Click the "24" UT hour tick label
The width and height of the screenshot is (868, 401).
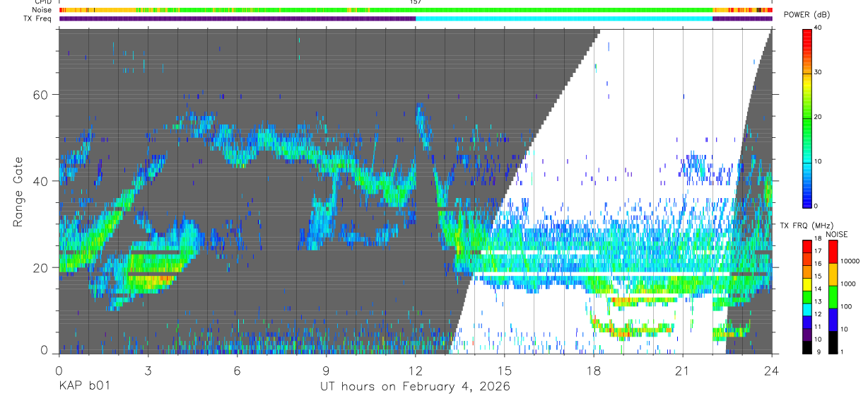pyautogui.click(x=772, y=370)
